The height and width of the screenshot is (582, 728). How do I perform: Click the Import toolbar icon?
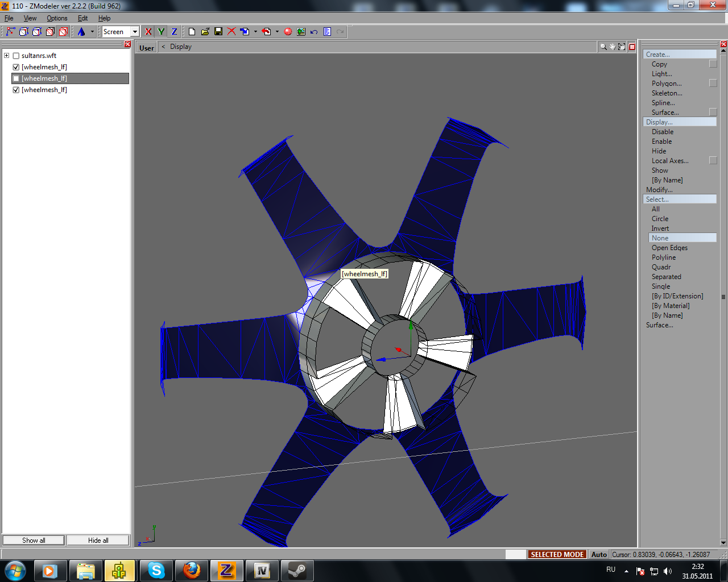coord(245,32)
